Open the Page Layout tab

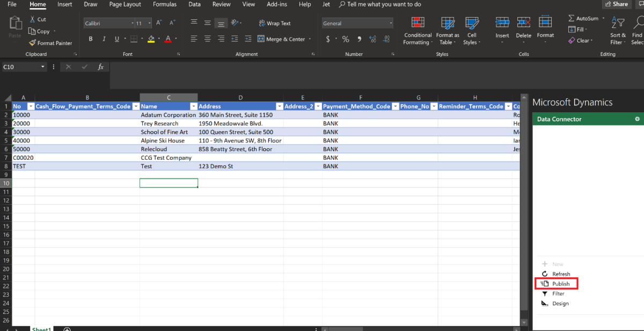click(125, 4)
